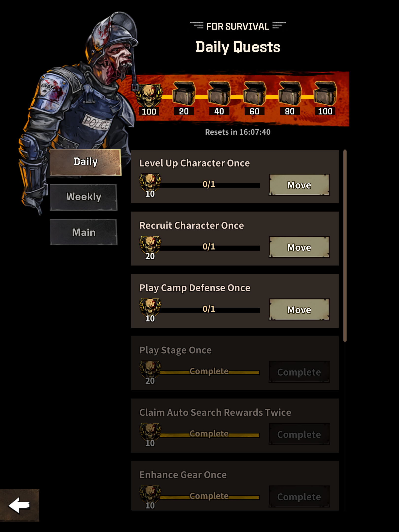Select the Daily quests tab
The height and width of the screenshot is (532, 399).
coord(85,162)
